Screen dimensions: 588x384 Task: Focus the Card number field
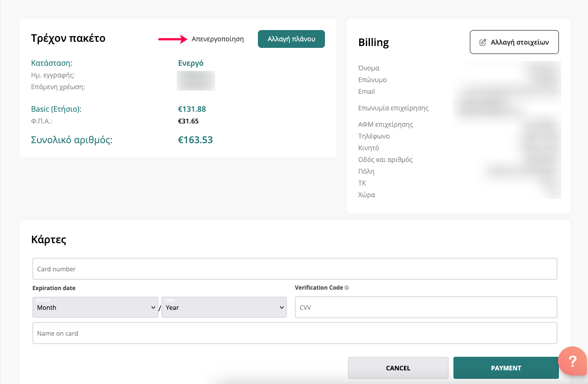pyautogui.click(x=294, y=269)
